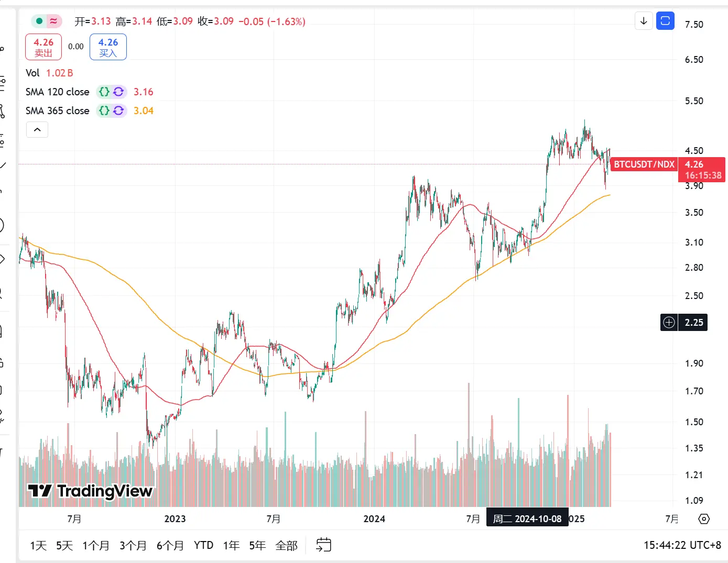Click the 2024-10-08 date marker on time axis
The height and width of the screenshot is (563, 728).
(x=527, y=518)
